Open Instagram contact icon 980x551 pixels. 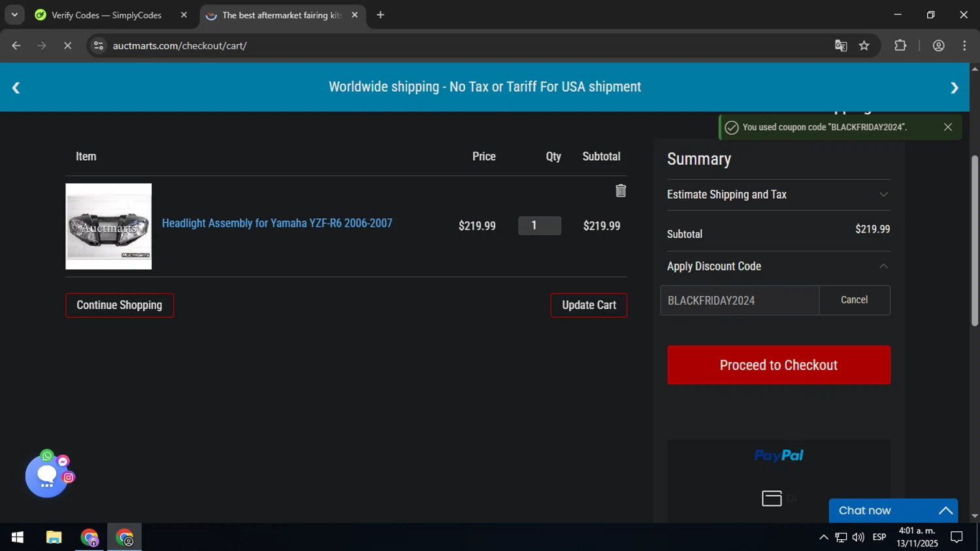pos(69,478)
